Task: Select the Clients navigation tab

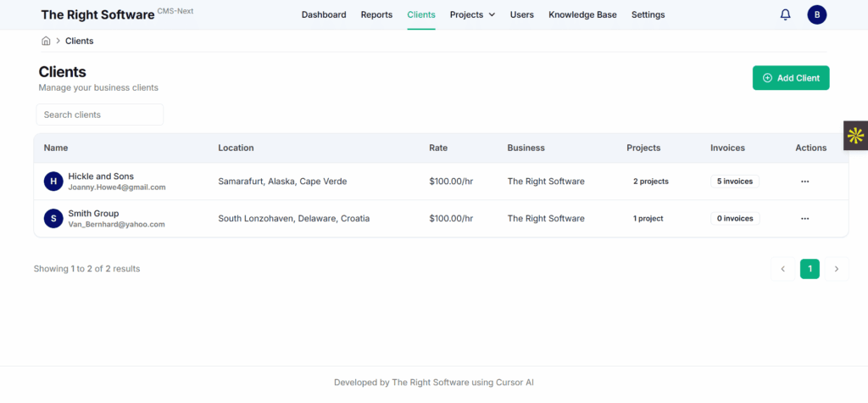Action: [x=421, y=15]
